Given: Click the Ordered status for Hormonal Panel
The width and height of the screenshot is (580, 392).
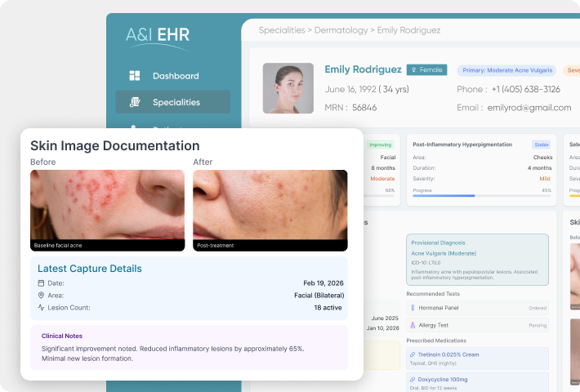Looking at the screenshot, I should pyautogui.click(x=538, y=308).
